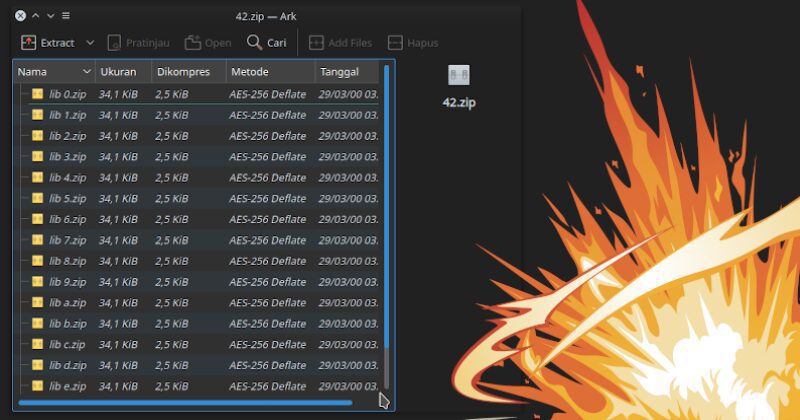
Task: Open the Cari search tool
Action: (266, 43)
